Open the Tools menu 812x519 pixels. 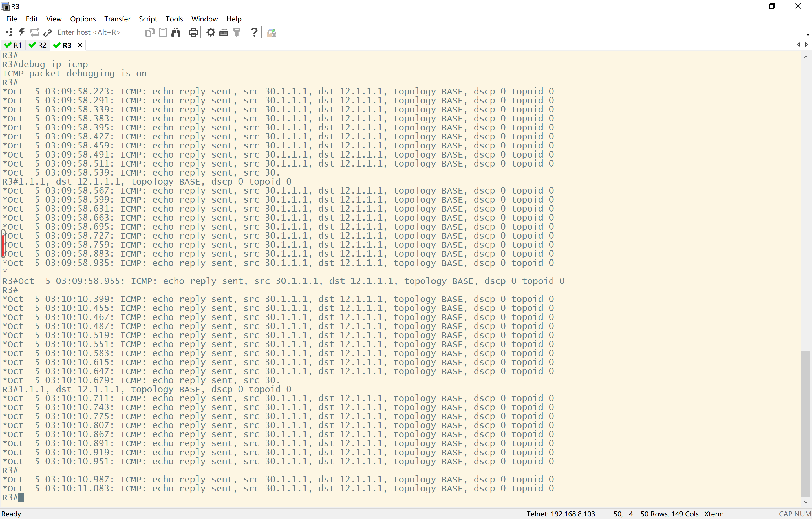(x=174, y=19)
